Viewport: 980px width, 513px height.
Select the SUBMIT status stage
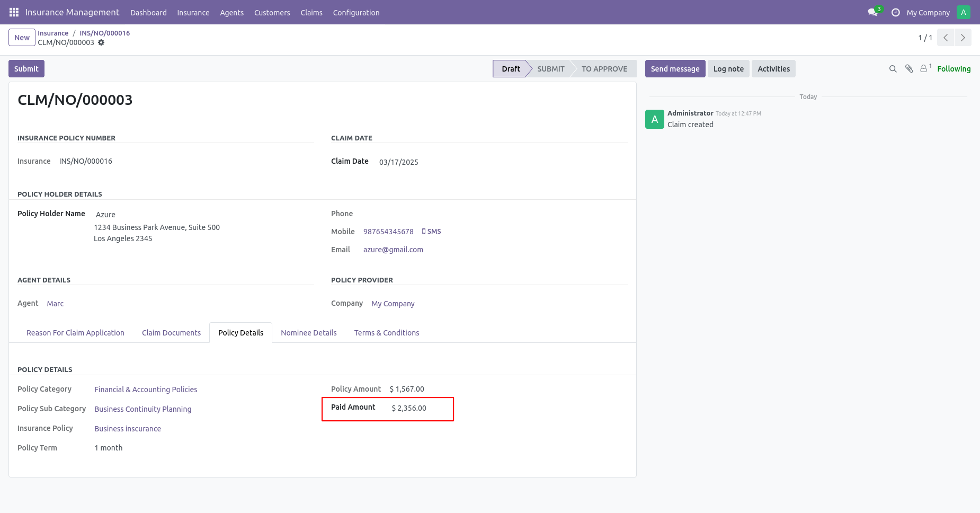[551, 69]
